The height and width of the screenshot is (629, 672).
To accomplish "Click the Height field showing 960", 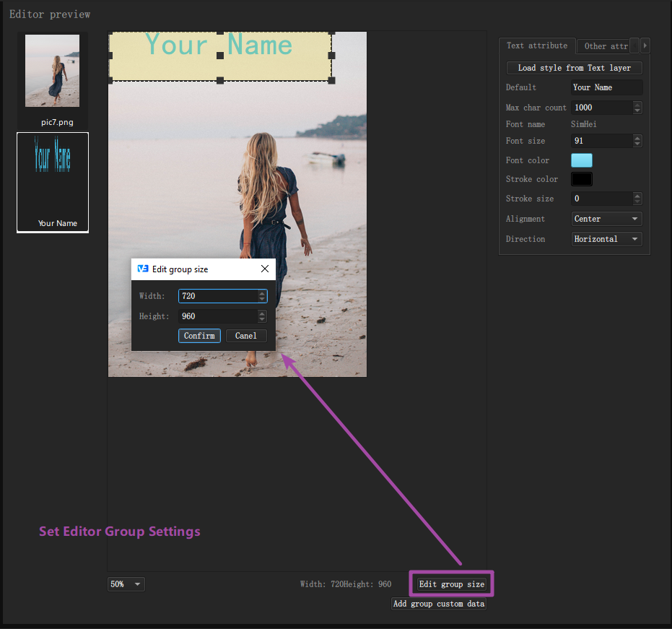I will [x=218, y=316].
